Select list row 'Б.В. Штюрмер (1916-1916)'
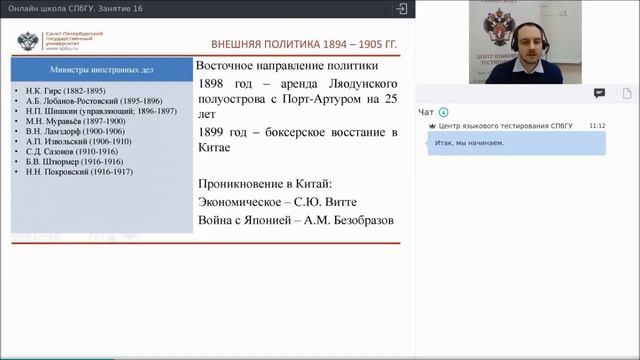The width and height of the screenshot is (640, 360). tap(74, 162)
